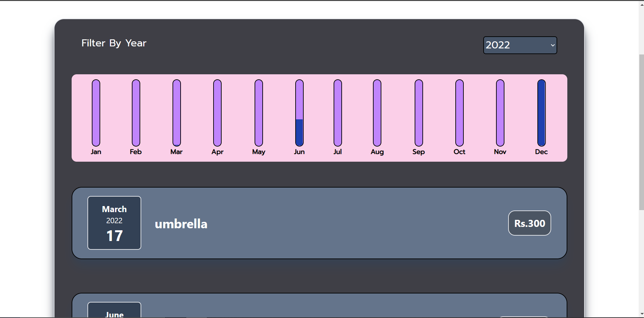This screenshot has height=318, width=644.
Task: Click the Rs.300 price button
Action: click(529, 223)
